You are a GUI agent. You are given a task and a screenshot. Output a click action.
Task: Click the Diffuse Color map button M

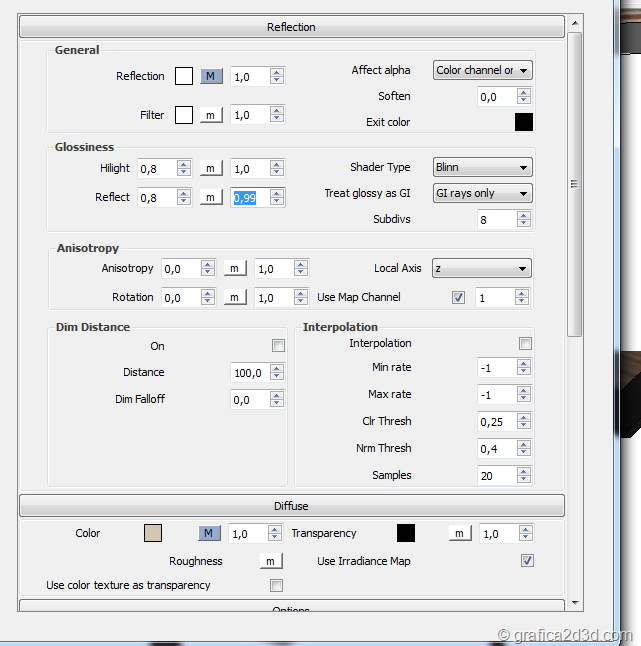click(211, 533)
